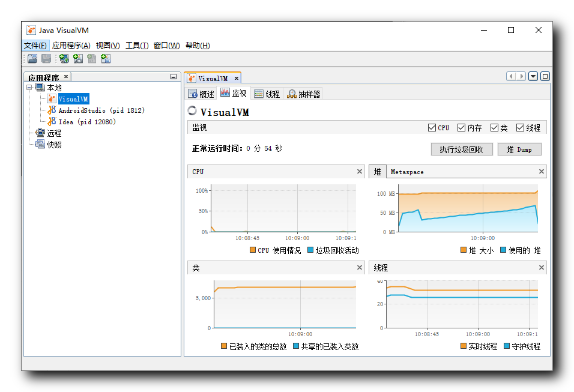Click the Idea process icon
This screenshot has width=574, height=392.
(x=52, y=121)
